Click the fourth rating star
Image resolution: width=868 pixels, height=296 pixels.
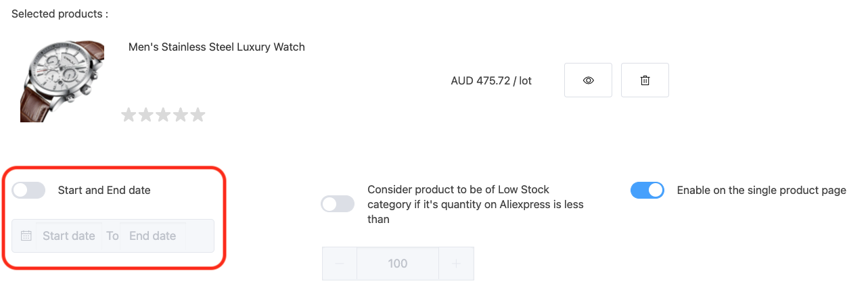pyautogui.click(x=180, y=115)
